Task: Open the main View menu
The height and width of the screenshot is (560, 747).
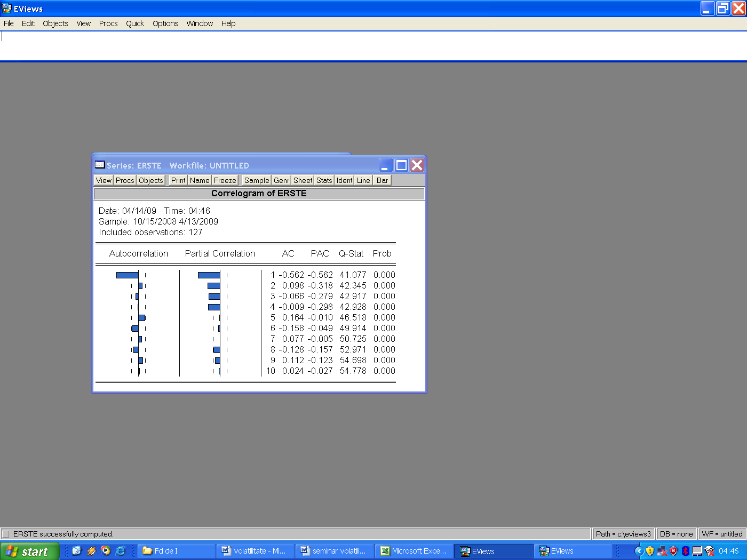Action: pos(83,23)
